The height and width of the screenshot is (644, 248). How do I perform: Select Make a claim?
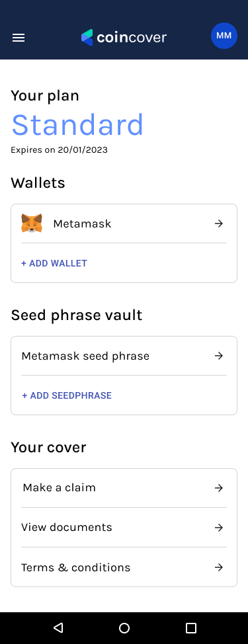coord(124,488)
